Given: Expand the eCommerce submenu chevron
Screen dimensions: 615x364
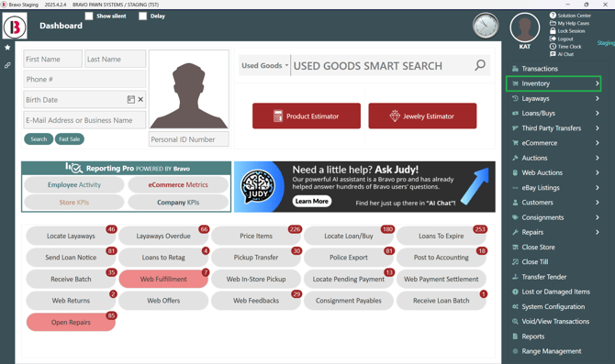Looking at the screenshot, I should [597, 143].
